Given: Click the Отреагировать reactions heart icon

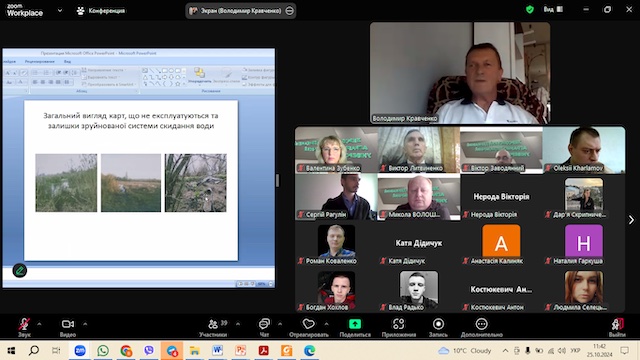Looking at the screenshot, I should 309,324.
